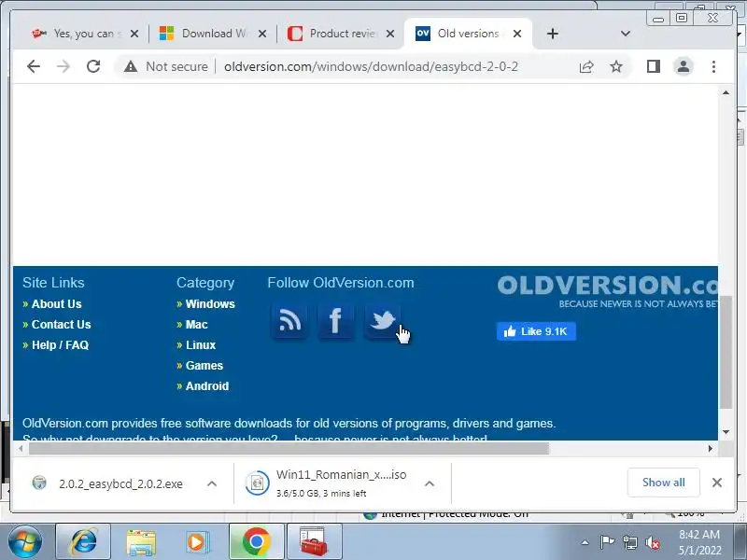Switch to Chrome in the taskbar
The image size is (747, 560).
tap(256, 542)
